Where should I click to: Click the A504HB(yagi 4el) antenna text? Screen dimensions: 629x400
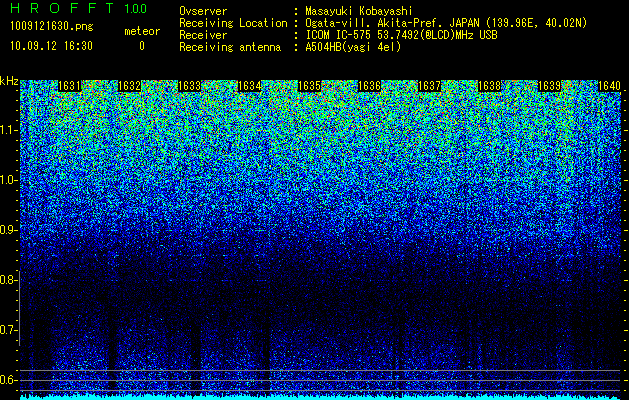(353, 47)
